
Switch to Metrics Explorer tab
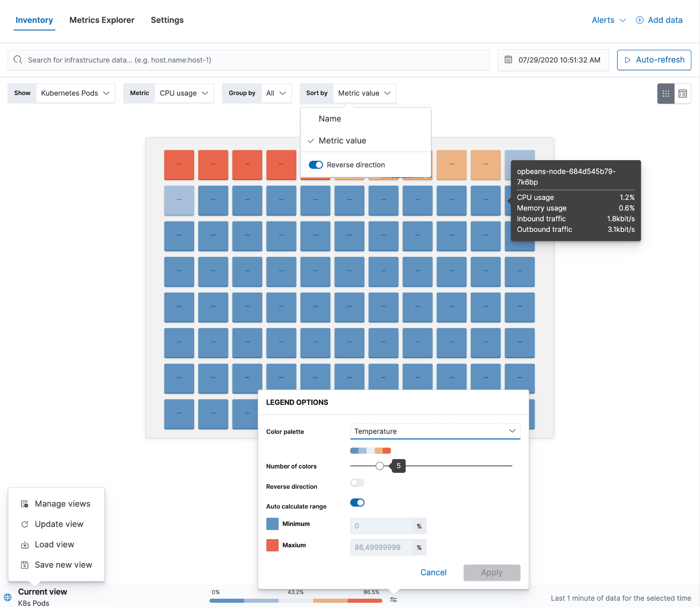pyautogui.click(x=102, y=20)
